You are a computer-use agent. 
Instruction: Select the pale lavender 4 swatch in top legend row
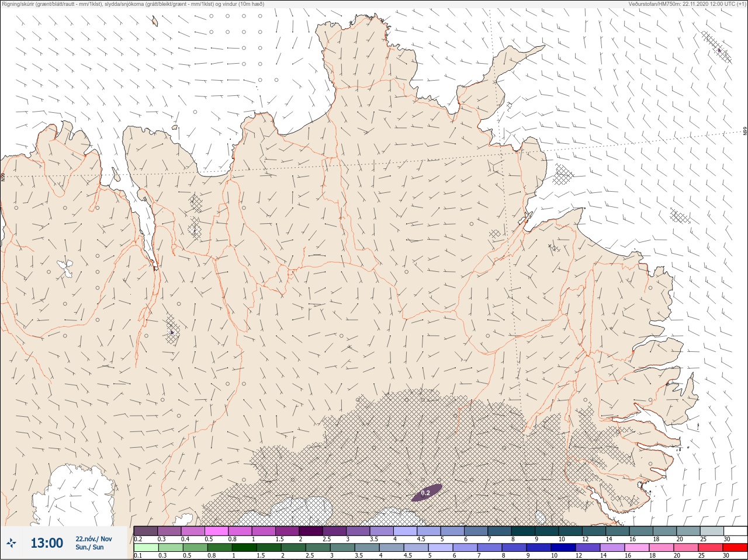click(405, 531)
